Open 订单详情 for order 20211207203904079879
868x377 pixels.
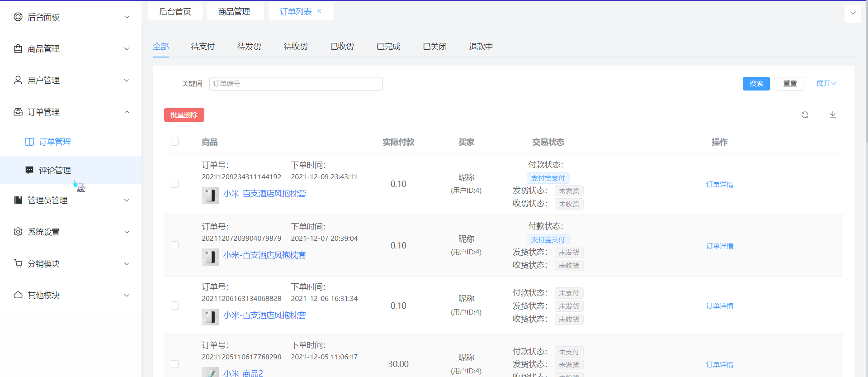tap(720, 246)
